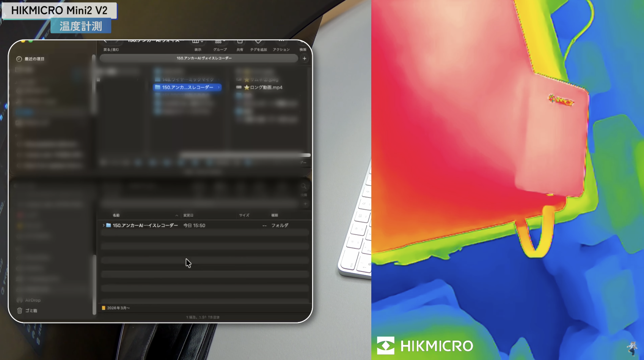
Task: Open the アクション menu icon
Action: (x=281, y=42)
